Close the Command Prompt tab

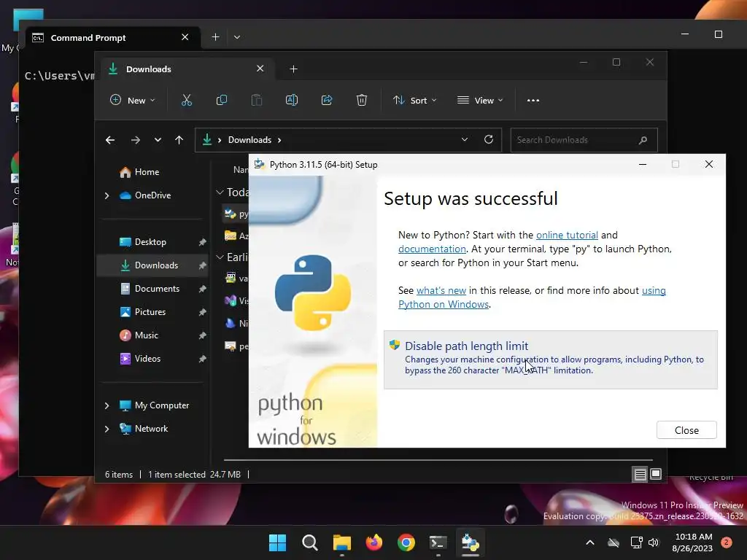[x=185, y=37]
